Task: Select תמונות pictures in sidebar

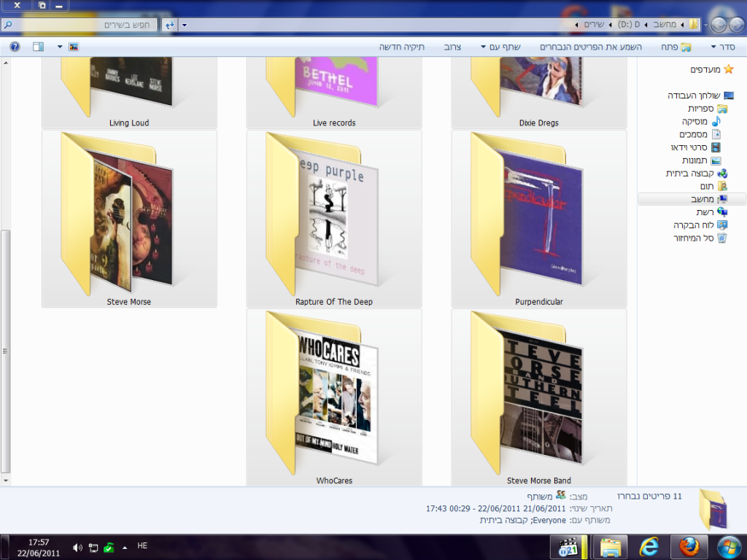Action: pos(701,160)
